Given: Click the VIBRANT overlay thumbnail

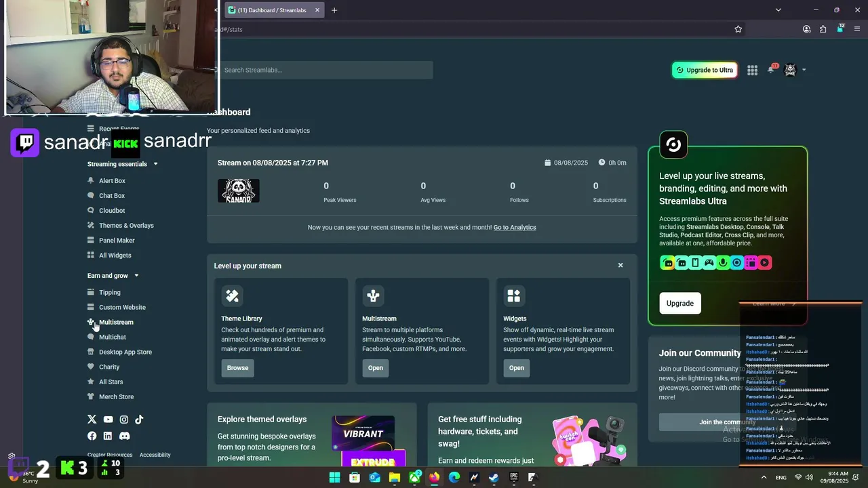Looking at the screenshot, I should click(363, 433).
